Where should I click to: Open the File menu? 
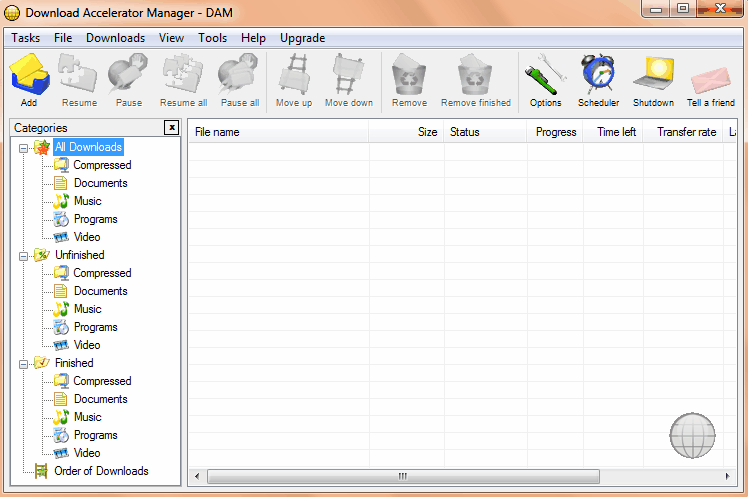click(63, 38)
